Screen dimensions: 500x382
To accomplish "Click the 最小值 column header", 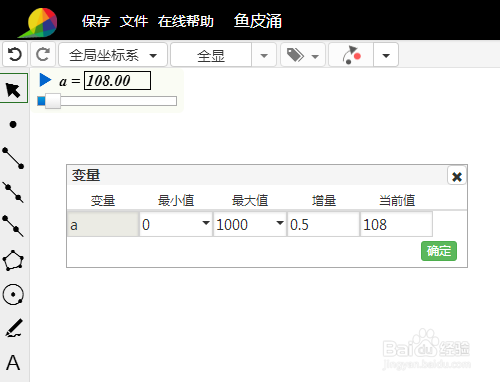I will (176, 201).
